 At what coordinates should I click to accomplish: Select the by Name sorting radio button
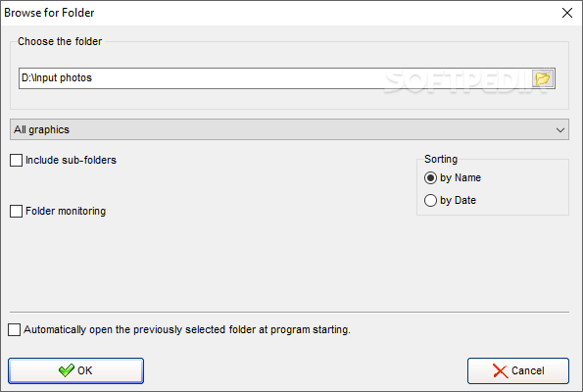[x=430, y=177]
